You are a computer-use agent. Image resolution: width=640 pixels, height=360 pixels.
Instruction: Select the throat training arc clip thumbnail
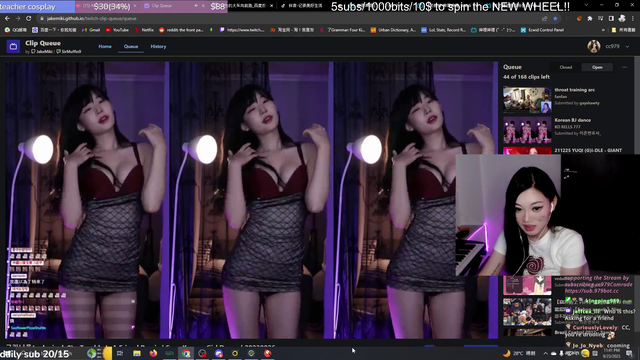click(x=527, y=100)
